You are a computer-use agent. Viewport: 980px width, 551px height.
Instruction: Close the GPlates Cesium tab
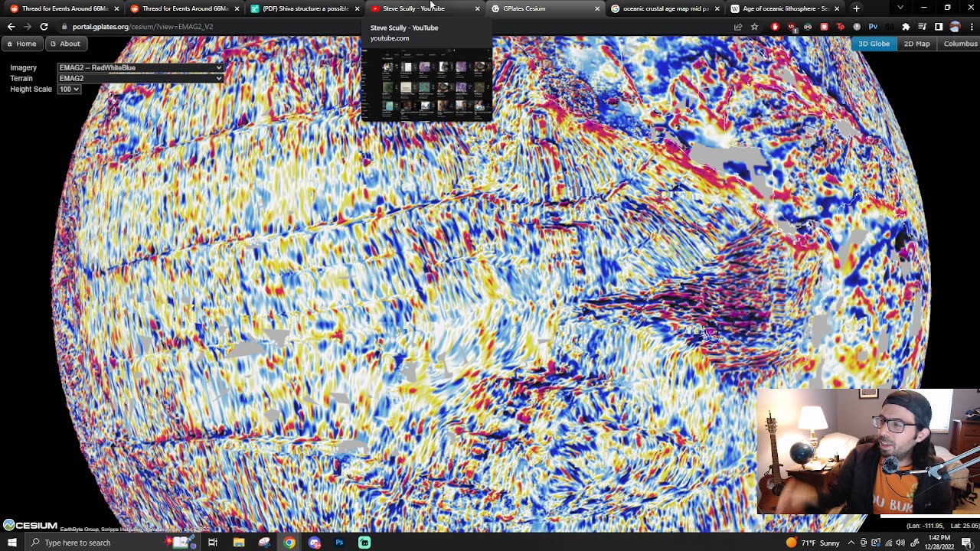pyautogui.click(x=597, y=8)
